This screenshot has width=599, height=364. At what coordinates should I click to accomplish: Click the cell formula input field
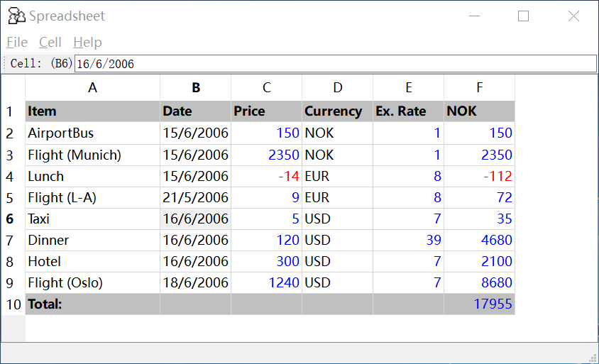[x=335, y=64]
